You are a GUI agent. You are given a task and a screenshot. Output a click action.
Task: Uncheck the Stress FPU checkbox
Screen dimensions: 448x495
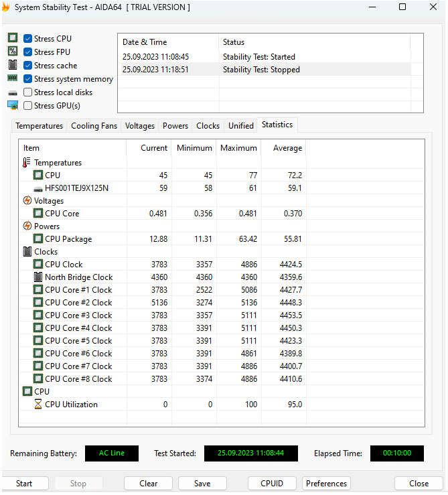tap(27, 52)
